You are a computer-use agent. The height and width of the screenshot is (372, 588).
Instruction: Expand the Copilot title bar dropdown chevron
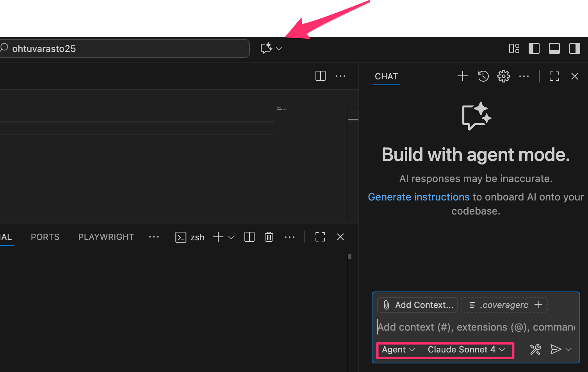(279, 49)
